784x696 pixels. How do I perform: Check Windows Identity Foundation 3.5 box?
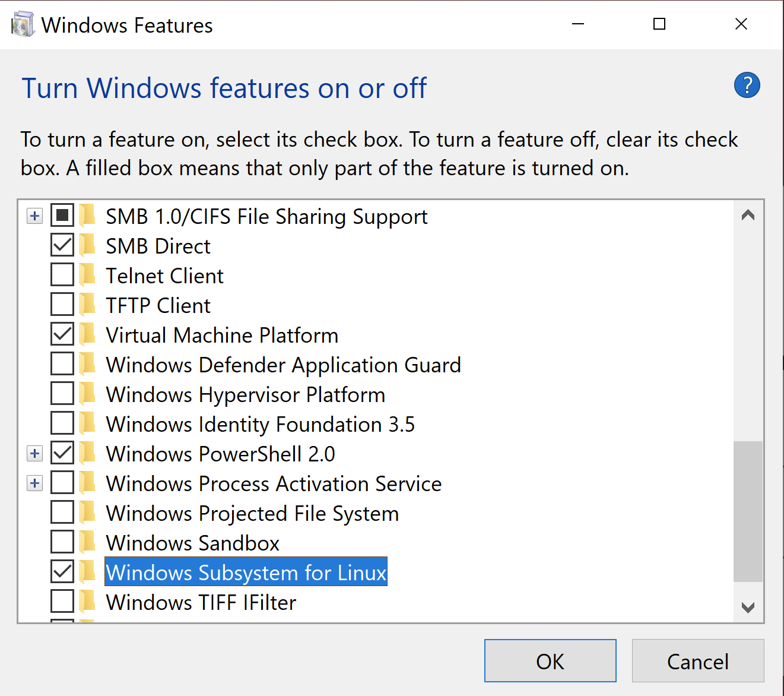click(62, 423)
